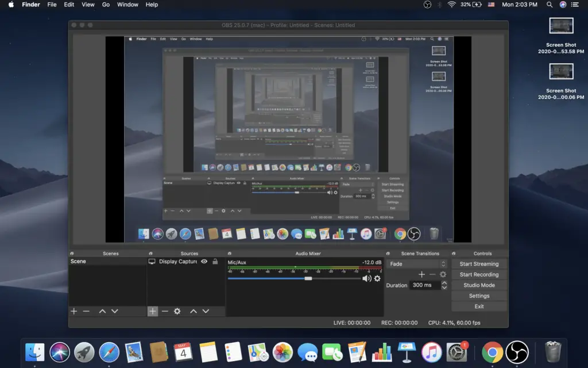
Task: Hide the Display Capture source with eye icon
Action: (204, 262)
